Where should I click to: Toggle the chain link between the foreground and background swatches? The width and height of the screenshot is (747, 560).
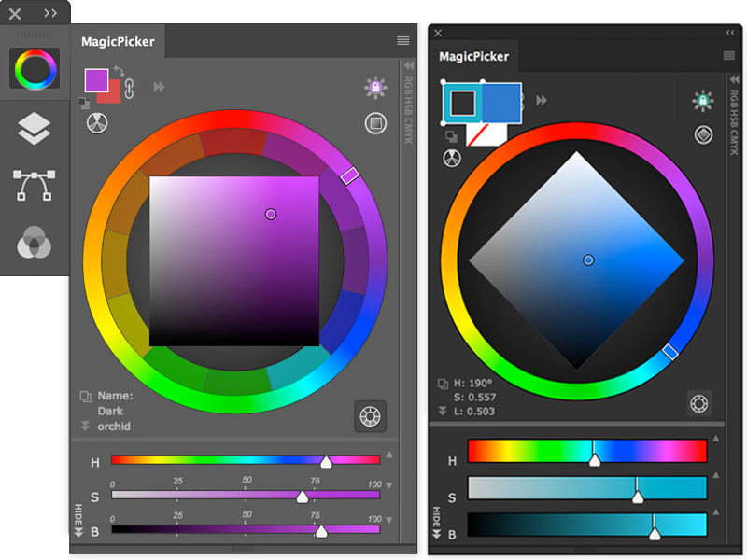(129, 89)
